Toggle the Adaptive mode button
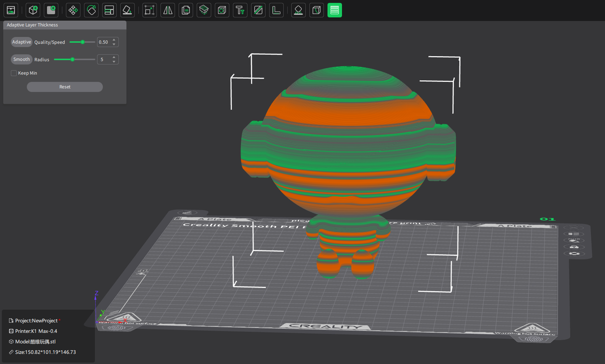The image size is (605, 364). click(x=21, y=42)
